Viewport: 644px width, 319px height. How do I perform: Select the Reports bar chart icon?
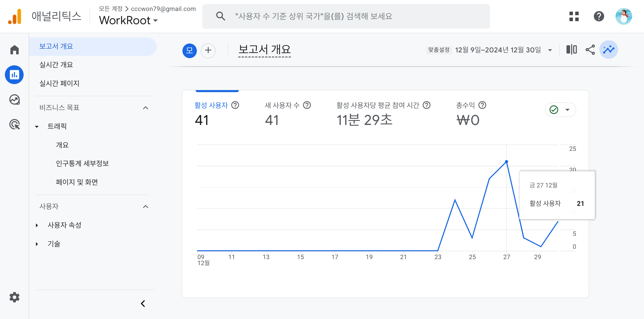click(14, 75)
